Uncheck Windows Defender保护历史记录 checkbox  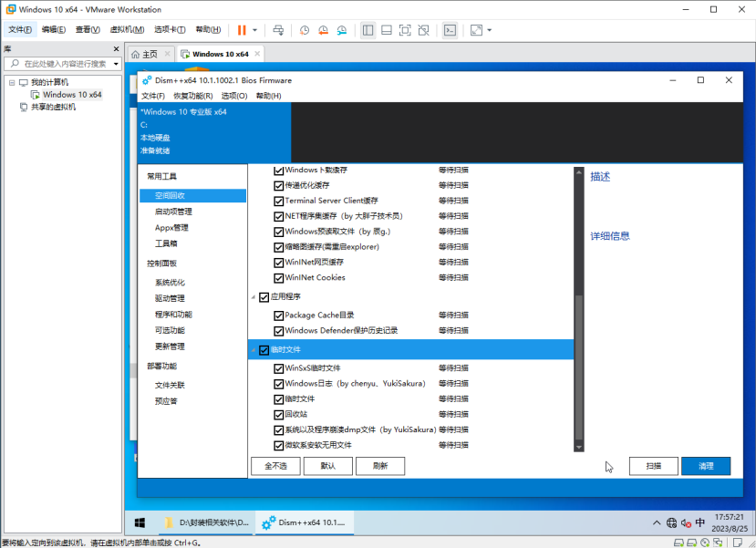click(278, 331)
